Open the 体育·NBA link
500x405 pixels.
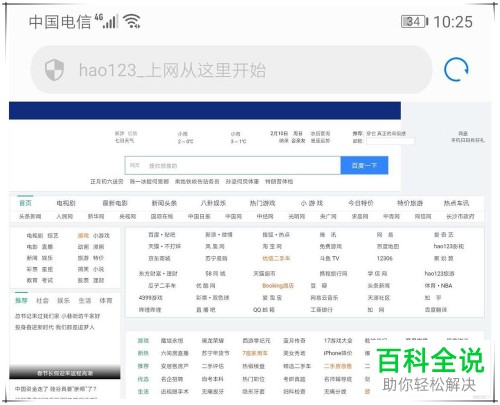click(x=438, y=286)
